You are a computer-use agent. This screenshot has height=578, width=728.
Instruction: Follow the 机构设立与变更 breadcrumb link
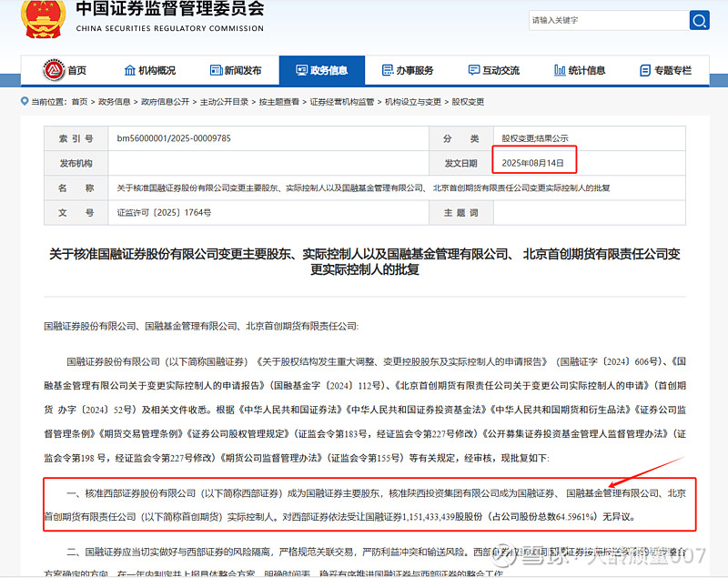[413, 102]
